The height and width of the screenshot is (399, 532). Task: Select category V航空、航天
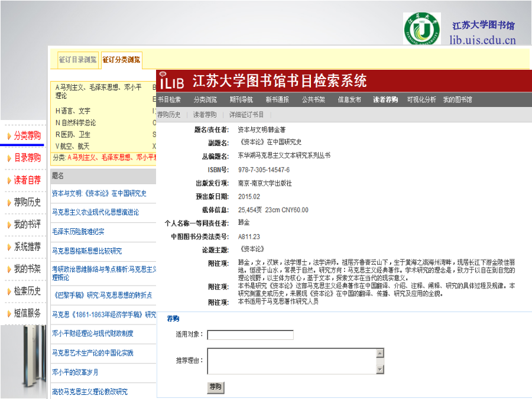[x=73, y=146]
